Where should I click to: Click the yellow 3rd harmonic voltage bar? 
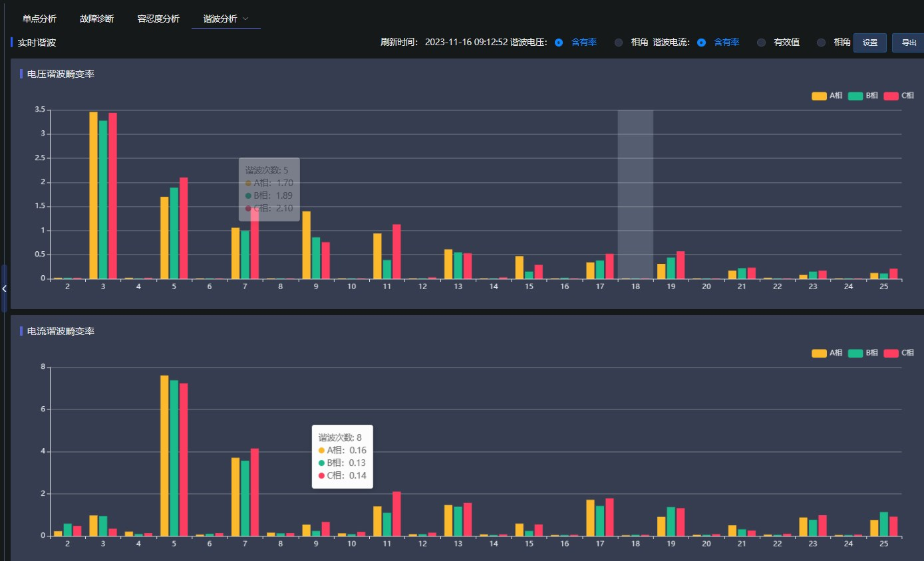(x=93, y=196)
